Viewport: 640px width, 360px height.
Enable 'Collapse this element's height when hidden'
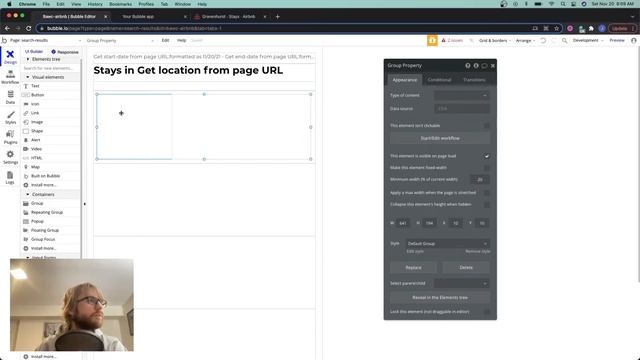[x=487, y=204]
